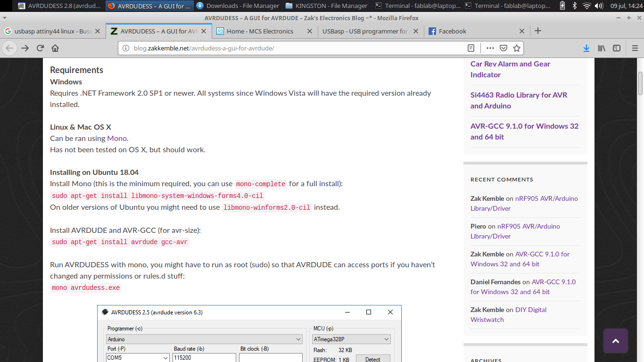Open the Firefox hamburger menu
This screenshot has width=644, height=362.
[x=635, y=48]
